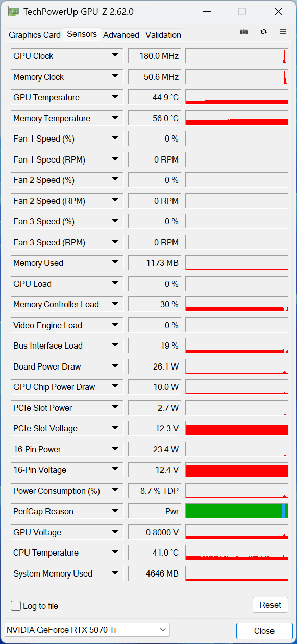Open the NVIDIA GeForce RTX 5070 Ti selector
Viewport: 297px width, 644px height.
coord(87,630)
